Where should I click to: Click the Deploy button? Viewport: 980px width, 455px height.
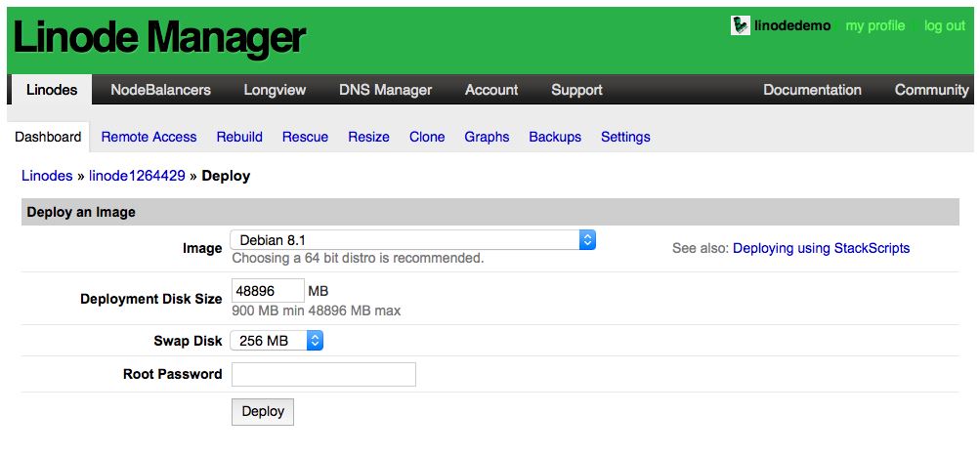point(263,412)
